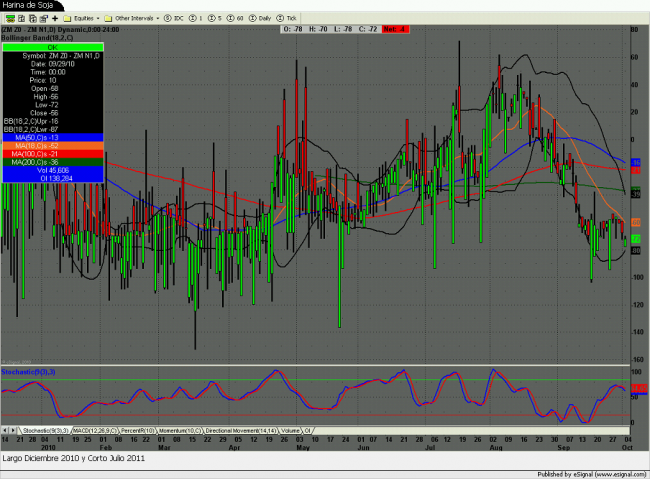Open the Volume study tab
Screen dimensions: 650x479
click(x=290, y=431)
